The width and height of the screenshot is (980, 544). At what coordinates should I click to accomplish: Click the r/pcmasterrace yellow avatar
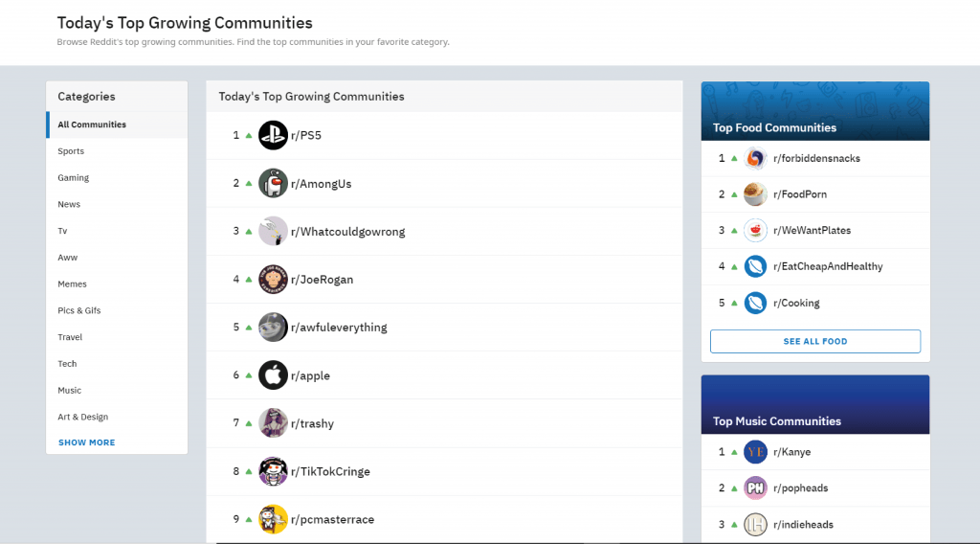pos(273,519)
